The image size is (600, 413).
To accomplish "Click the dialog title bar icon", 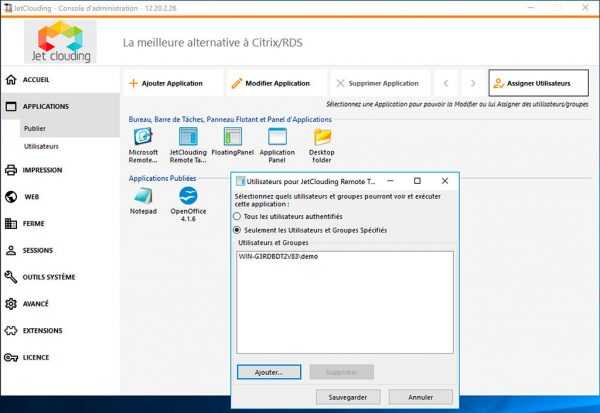I will (x=240, y=181).
